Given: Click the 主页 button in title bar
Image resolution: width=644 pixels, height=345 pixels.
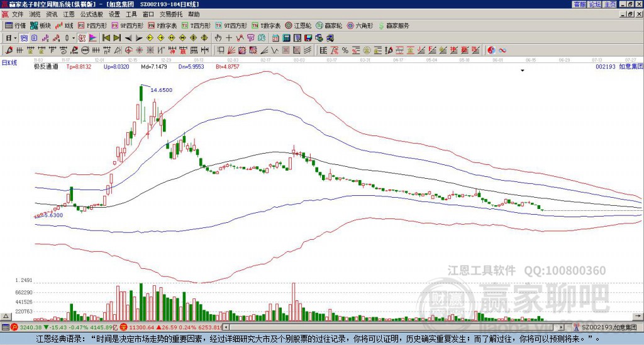Looking at the screenshot, I should (x=609, y=4).
